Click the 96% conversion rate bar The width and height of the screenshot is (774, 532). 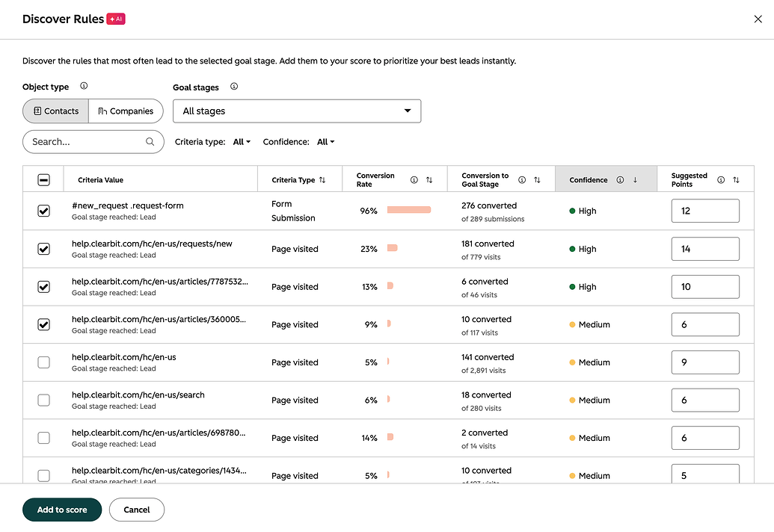pyautogui.click(x=409, y=210)
